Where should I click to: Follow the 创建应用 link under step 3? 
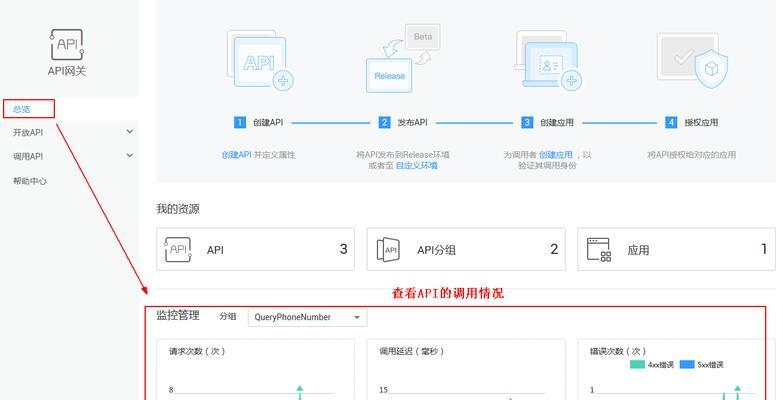click(x=556, y=155)
